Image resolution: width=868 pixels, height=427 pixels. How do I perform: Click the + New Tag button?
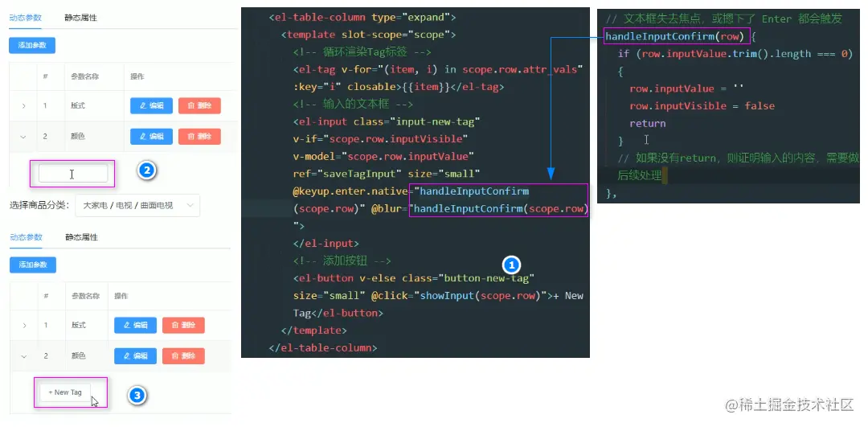tap(65, 392)
